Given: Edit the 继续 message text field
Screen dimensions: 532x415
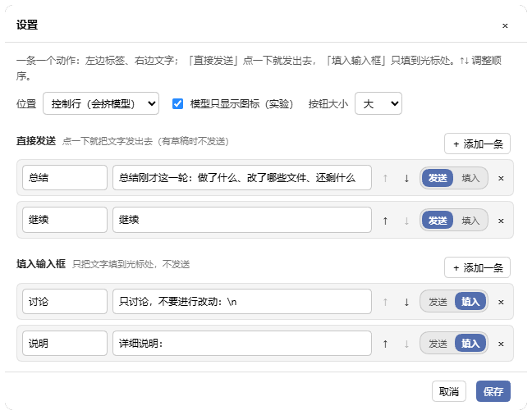Looking at the screenshot, I should pyautogui.click(x=242, y=220).
